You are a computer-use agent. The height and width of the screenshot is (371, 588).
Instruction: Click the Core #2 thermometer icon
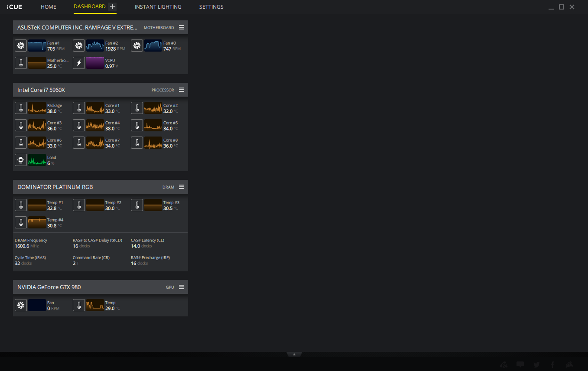coord(137,108)
